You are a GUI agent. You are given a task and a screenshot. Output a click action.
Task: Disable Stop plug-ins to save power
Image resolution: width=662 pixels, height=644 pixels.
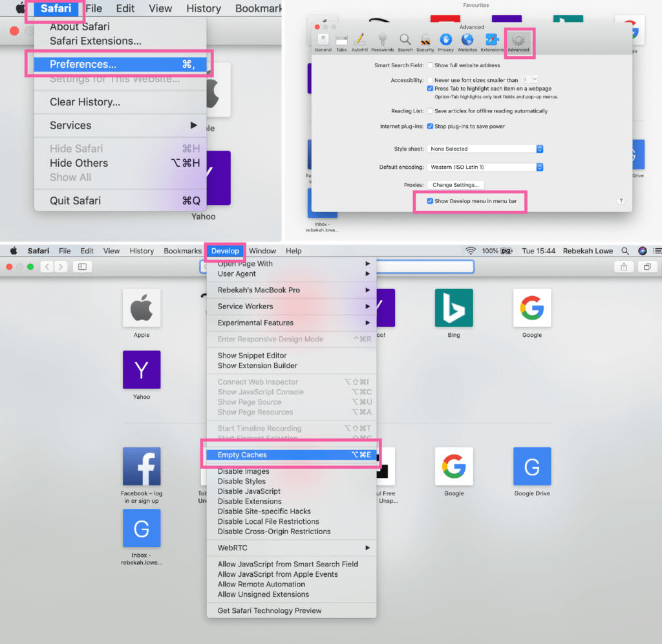(431, 126)
